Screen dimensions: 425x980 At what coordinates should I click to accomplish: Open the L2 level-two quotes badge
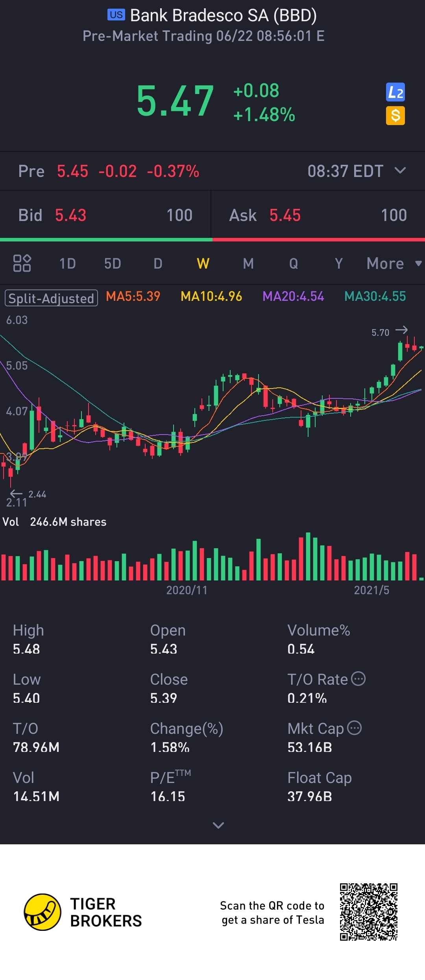pos(395,92)
